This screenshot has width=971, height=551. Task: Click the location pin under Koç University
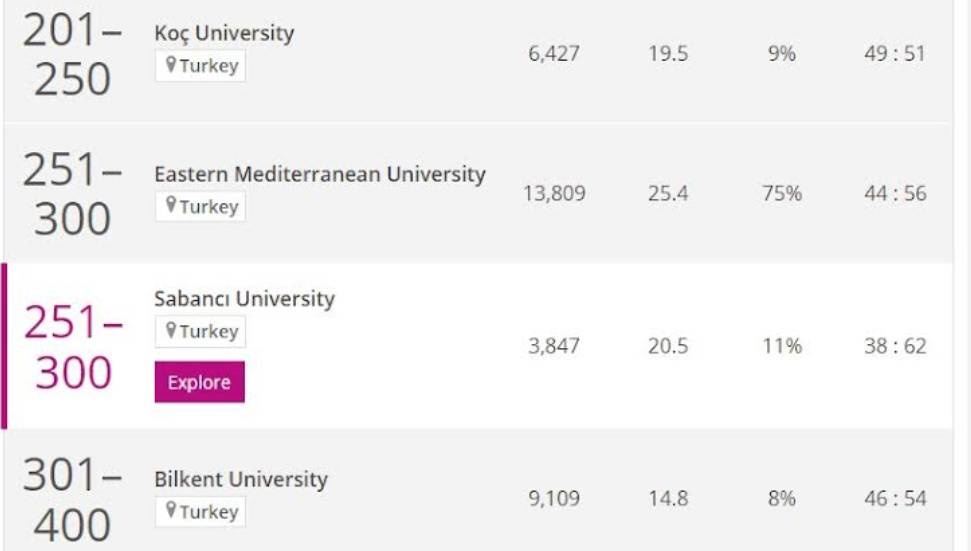(171, 64)
